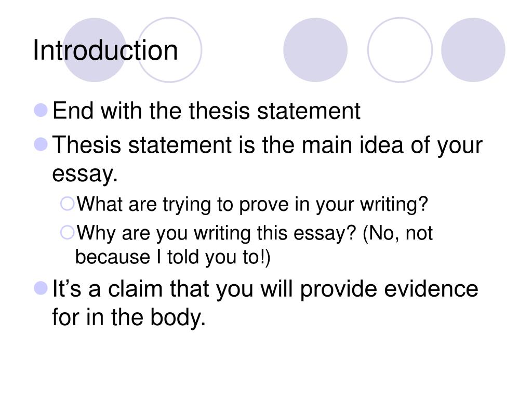Select the first filled lavender circle behind the title

pyautogui.click(x=95, y=50)
